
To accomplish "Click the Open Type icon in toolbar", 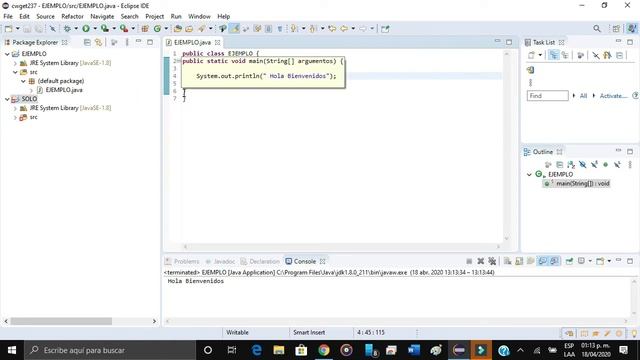I will point(178,29).
